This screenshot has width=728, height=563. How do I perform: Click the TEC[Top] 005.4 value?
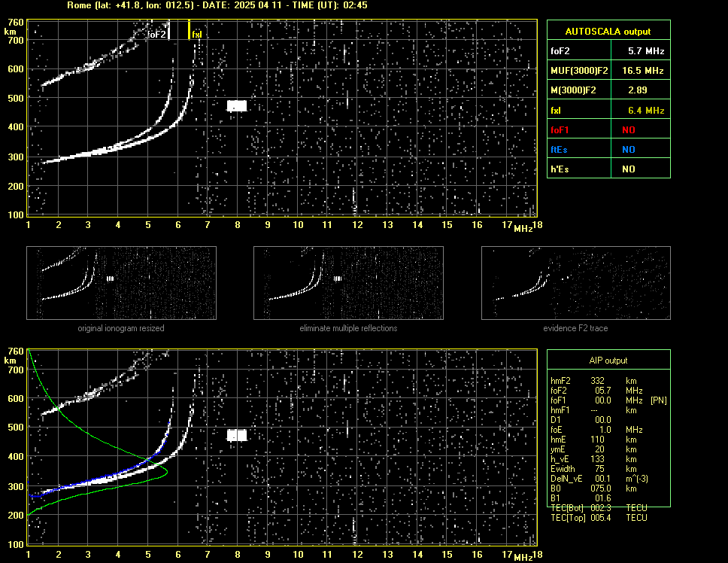pyautogui.click(x=601, y=518)
